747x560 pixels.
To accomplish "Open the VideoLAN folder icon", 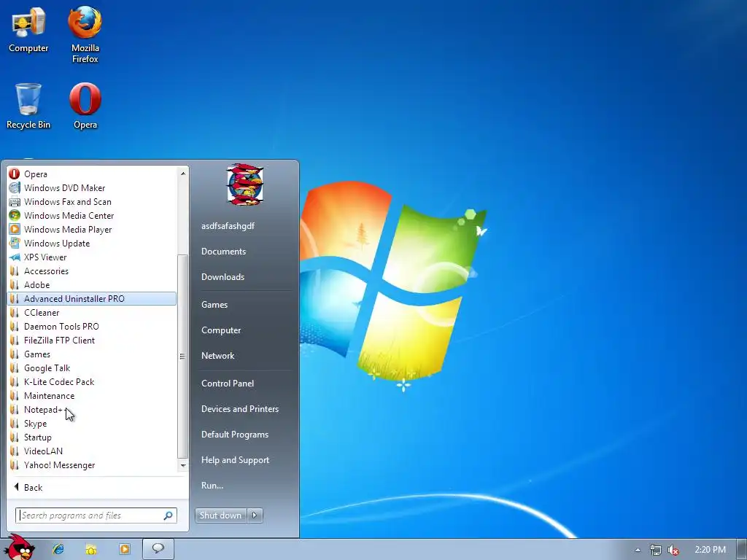I will [15, 451].
